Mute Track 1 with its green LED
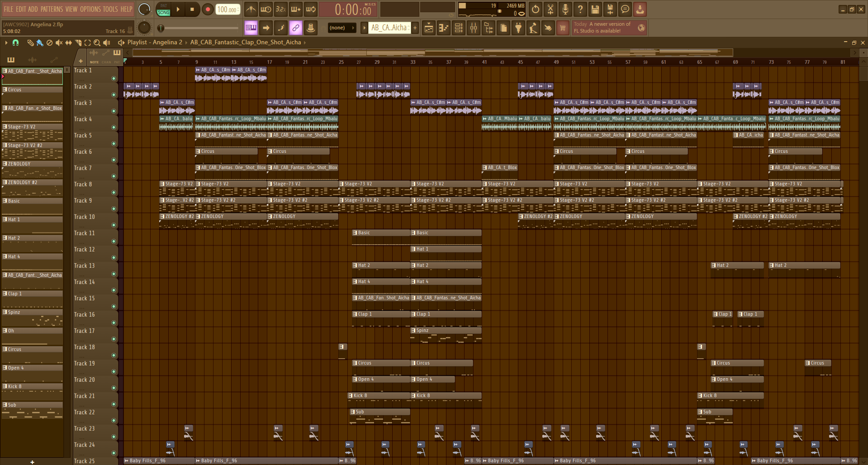868x465 pixels. pos(114,79)
